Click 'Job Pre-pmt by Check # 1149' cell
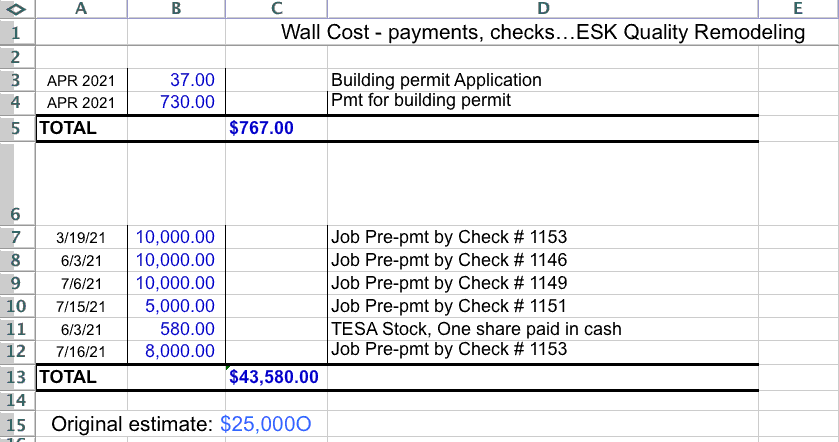 [543, 283]
